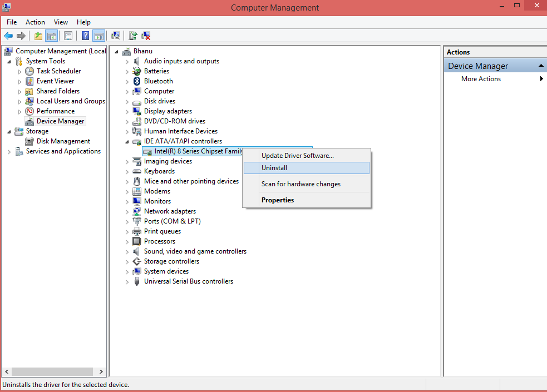Click the Update Driver Software toolbar icon
547x392 pixels.
133,36
